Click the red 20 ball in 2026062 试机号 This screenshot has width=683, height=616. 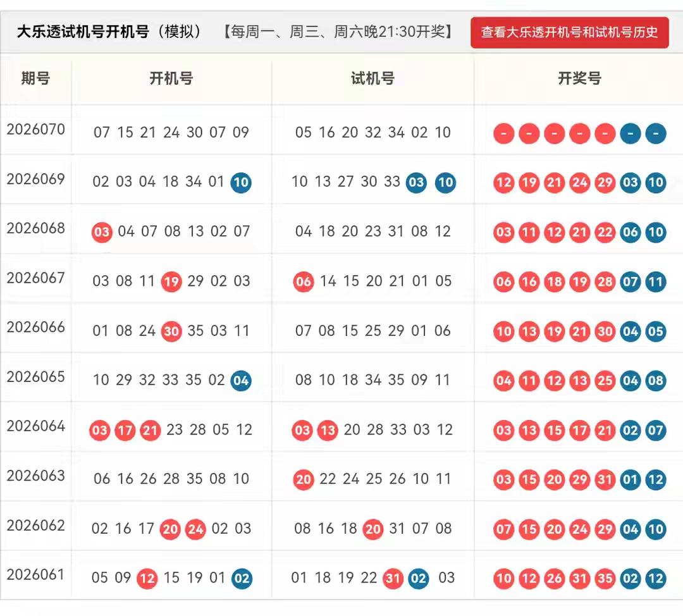tap(373, 529)
